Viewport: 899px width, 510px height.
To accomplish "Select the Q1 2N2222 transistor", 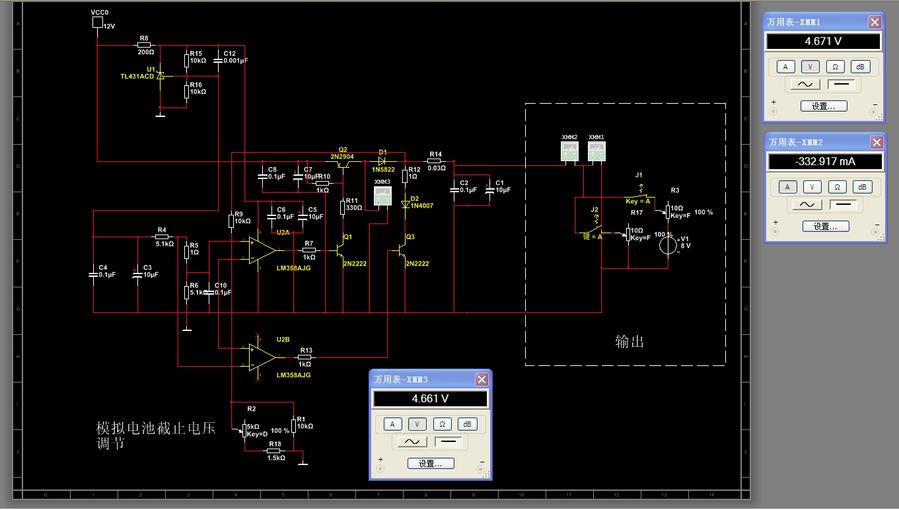I will [343, 248].
